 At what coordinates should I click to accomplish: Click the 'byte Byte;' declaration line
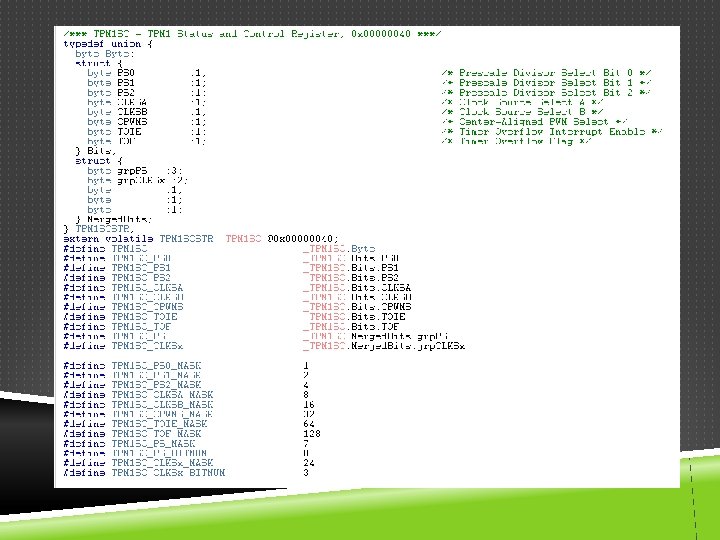click(x=105, y=54)
